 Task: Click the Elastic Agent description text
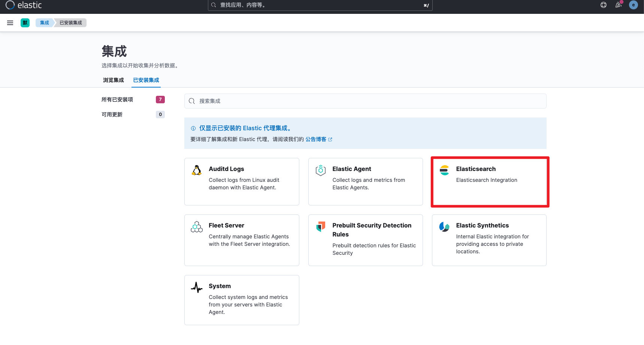(369, 184)
